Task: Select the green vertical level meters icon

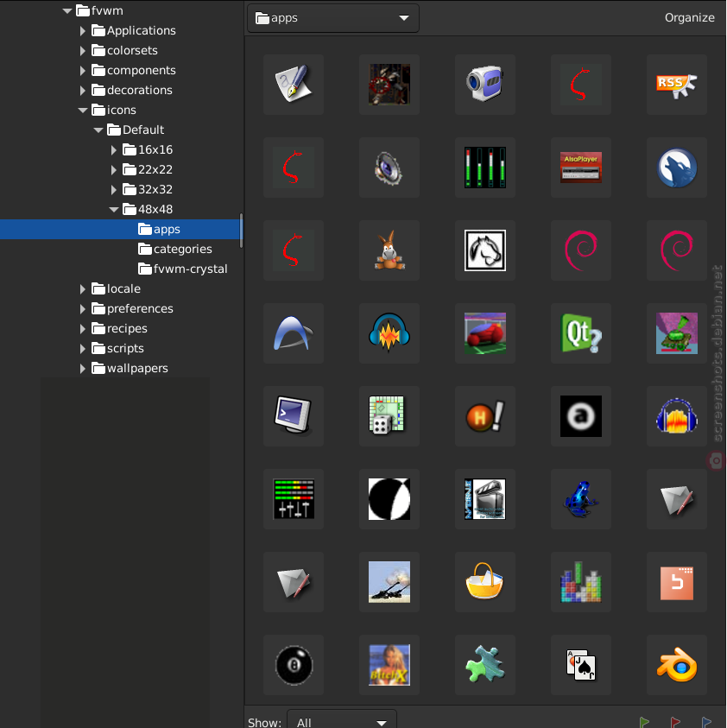Action: tap(485, 168)
